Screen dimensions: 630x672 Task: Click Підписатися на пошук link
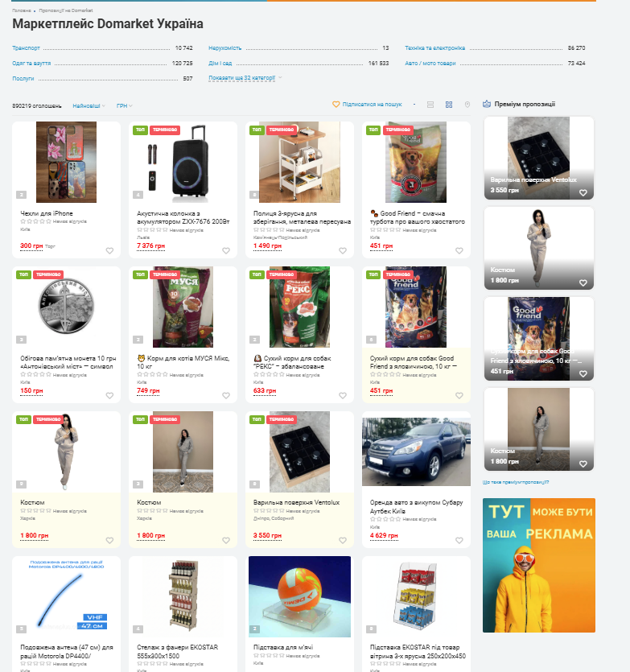372,104
